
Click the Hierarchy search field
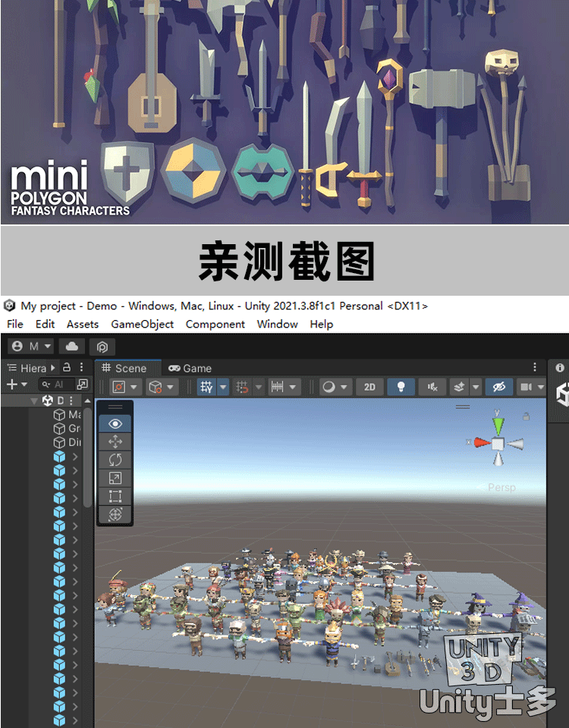57,384
